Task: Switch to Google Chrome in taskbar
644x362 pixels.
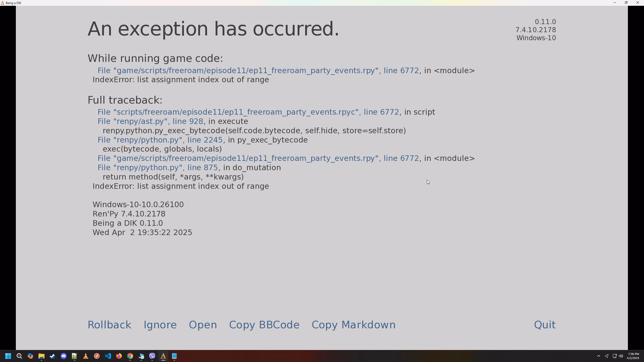Action: click(130, 356)
